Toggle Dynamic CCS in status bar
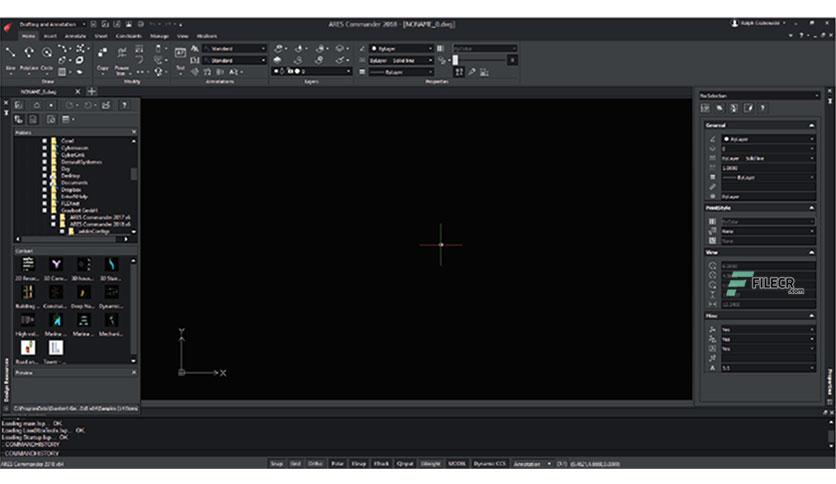 click(489, 464)
